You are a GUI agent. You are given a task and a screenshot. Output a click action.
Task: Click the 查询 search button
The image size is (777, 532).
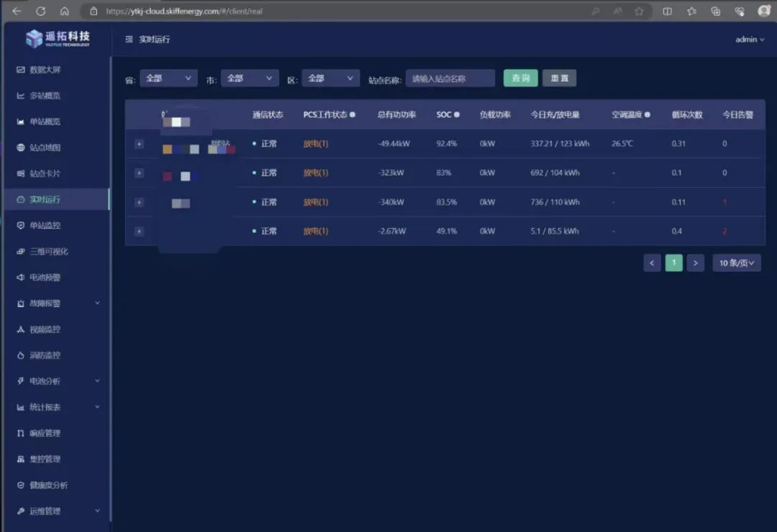(520, 78)
